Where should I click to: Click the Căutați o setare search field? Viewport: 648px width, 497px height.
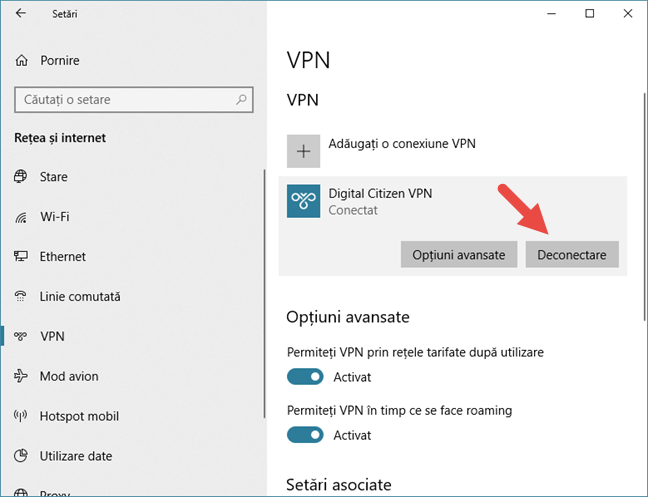(x=134, y=100)
